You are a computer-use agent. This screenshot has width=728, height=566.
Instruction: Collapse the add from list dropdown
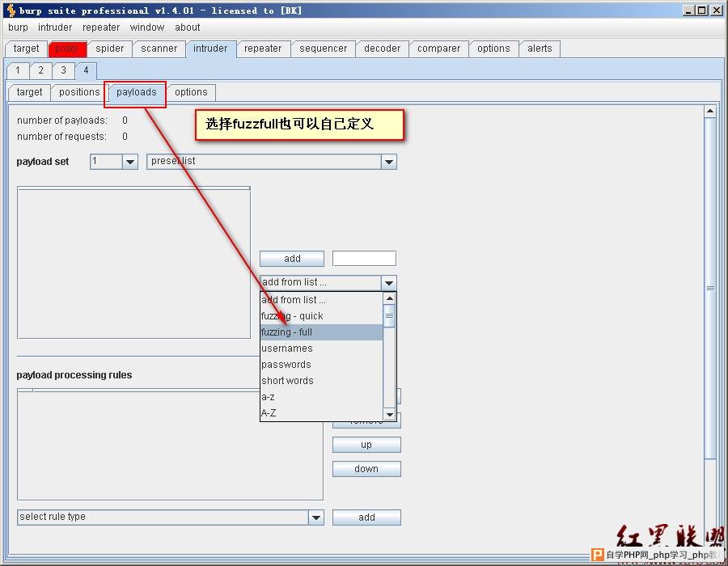click(388, 282)
